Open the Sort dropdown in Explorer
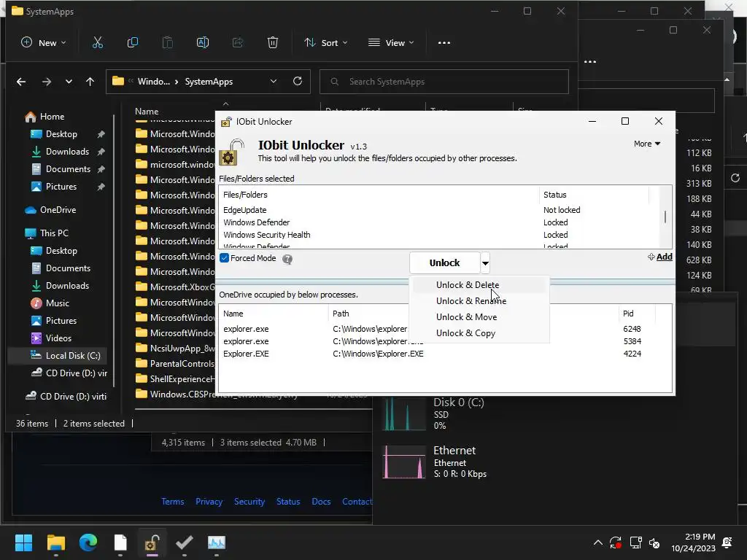 [x=326, y=43]
